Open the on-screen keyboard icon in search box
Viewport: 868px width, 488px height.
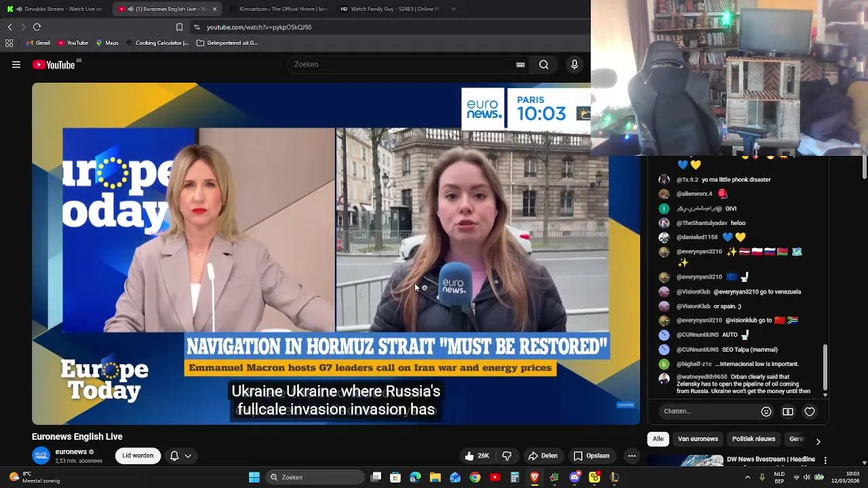[520, 65]
